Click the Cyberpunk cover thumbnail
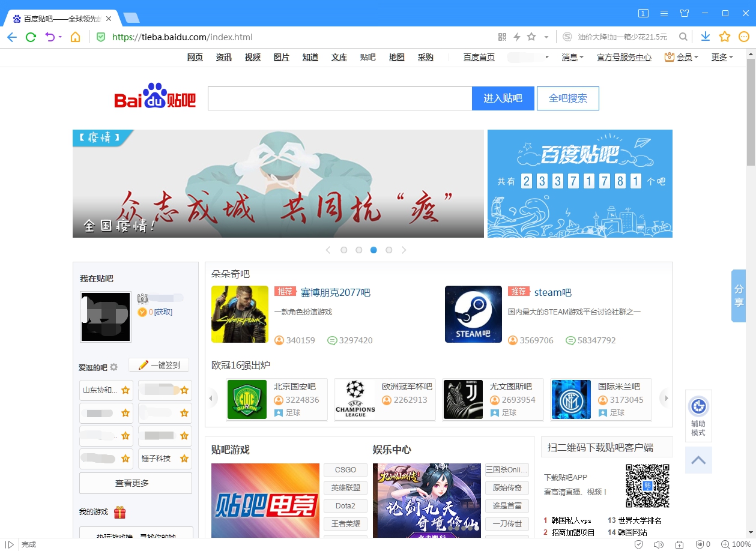Image resolution: width=756 pixels, height=551 pixels. [x=240, y=314]
